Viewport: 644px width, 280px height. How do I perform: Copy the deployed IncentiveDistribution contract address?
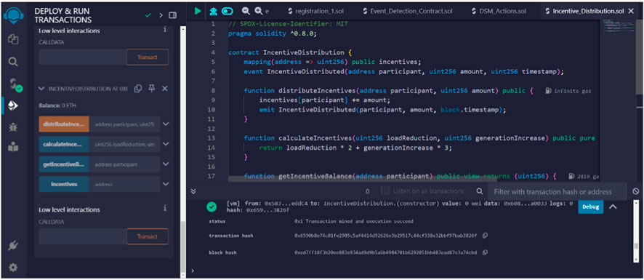point(138,89)
